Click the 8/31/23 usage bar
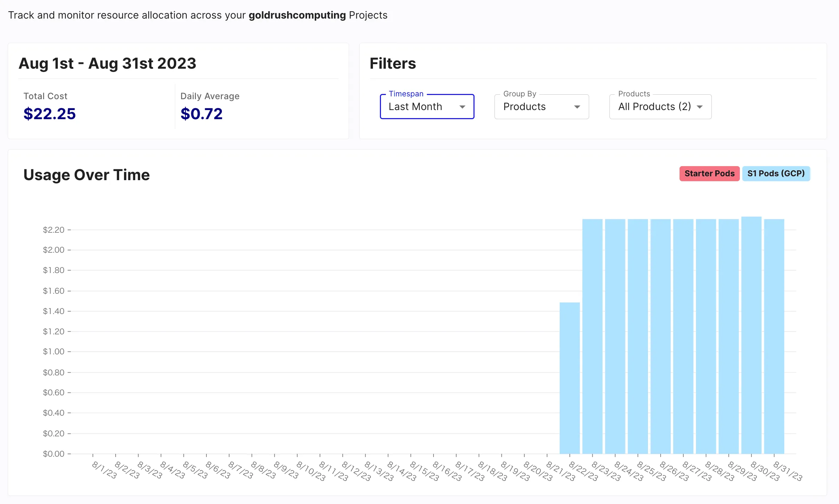Image resolution: width=839 pixels, height=504 pixels. point(774,336)
